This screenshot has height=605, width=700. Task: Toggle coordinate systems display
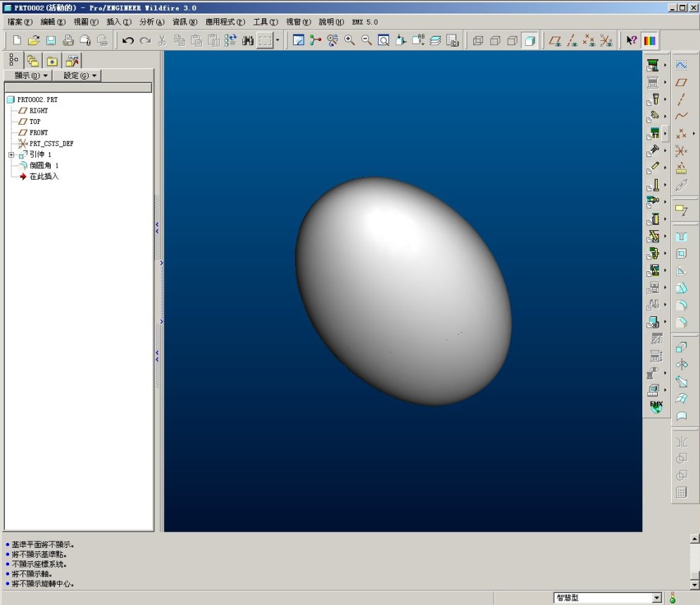pos(606,41)
